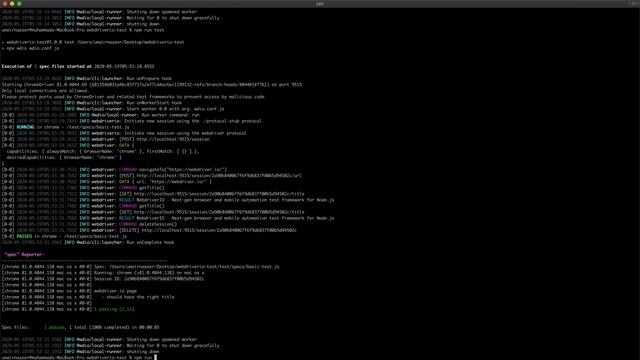Click 'Running: chrome (v81.0.4044.138) on mac os x'
The height and width of the screenshot is (360, 640).
149,273
